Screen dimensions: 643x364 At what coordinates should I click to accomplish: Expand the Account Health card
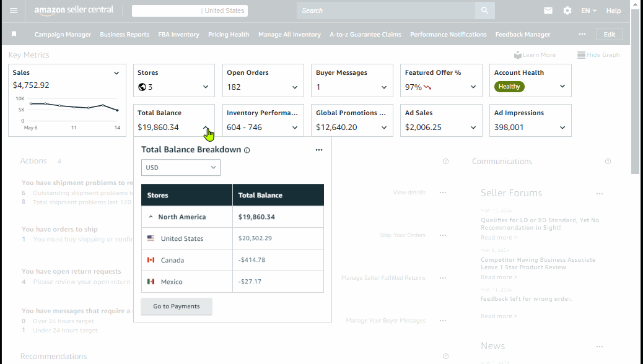562,87
